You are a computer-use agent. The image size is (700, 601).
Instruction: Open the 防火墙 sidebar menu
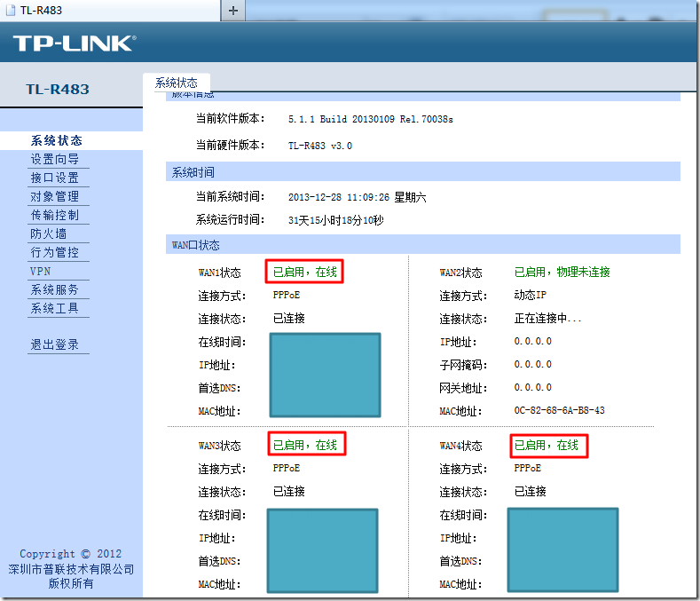(x=48, y=233)
